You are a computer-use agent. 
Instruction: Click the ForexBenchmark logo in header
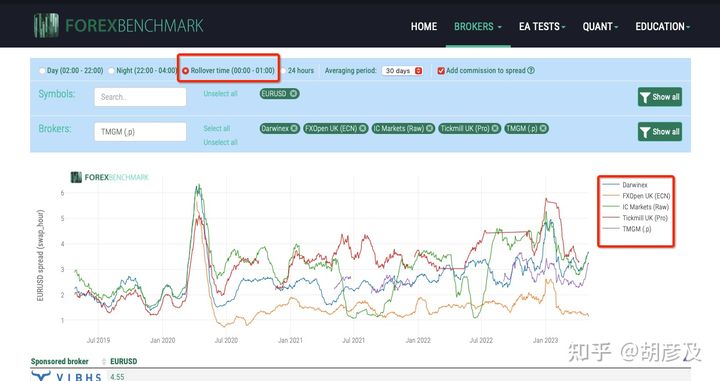pyautogui.click(x=118, y=25)
